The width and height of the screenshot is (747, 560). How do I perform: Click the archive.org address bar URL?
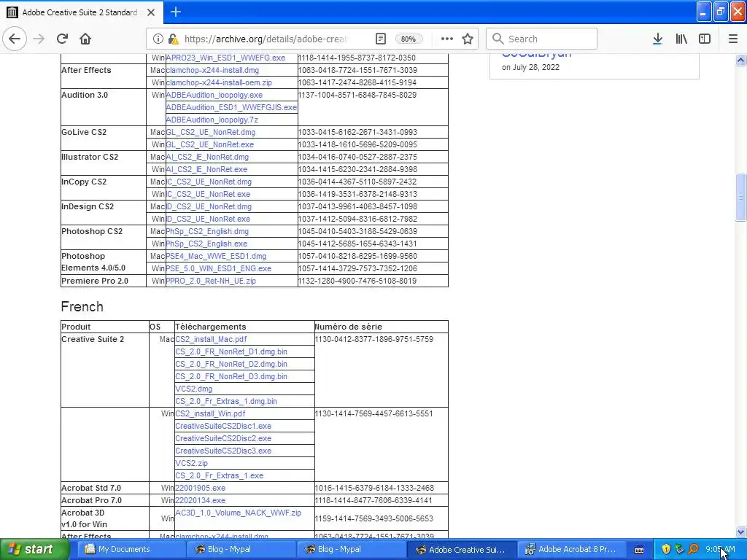[x=266, y=39]
